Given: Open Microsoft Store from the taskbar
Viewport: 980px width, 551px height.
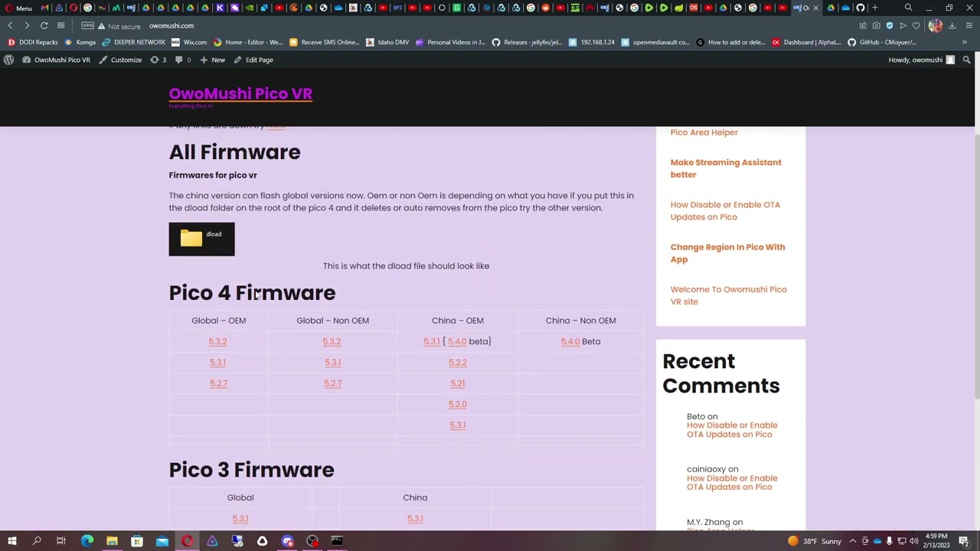Looking at the screenshot, I should coord(137,541).
